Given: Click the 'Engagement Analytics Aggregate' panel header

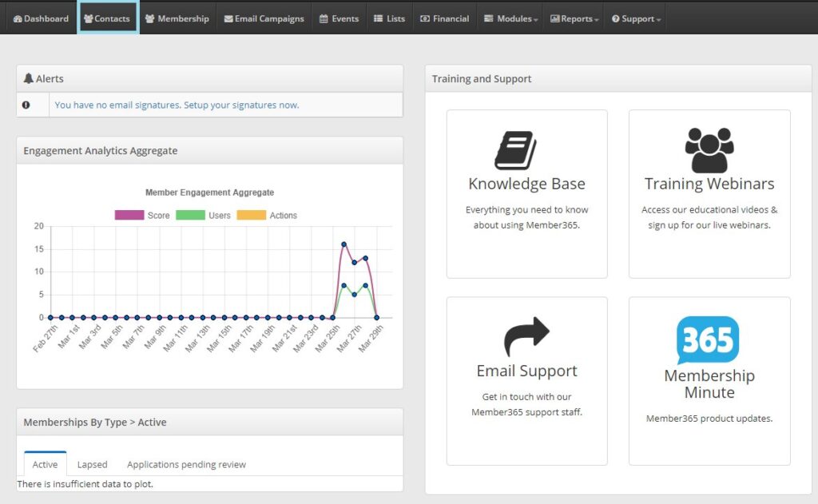Looking at the screenshot, I should [x=210, y=151].
